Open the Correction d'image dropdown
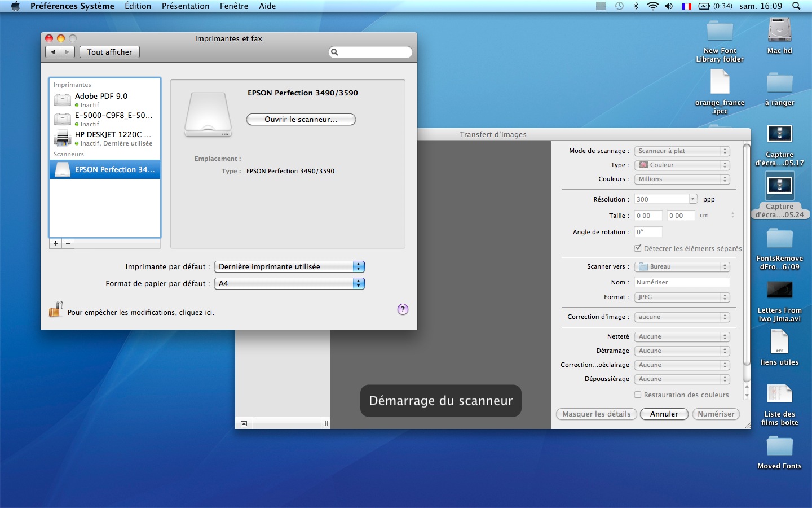This screenshot has width=812, height=508. [x=682, y=317]
